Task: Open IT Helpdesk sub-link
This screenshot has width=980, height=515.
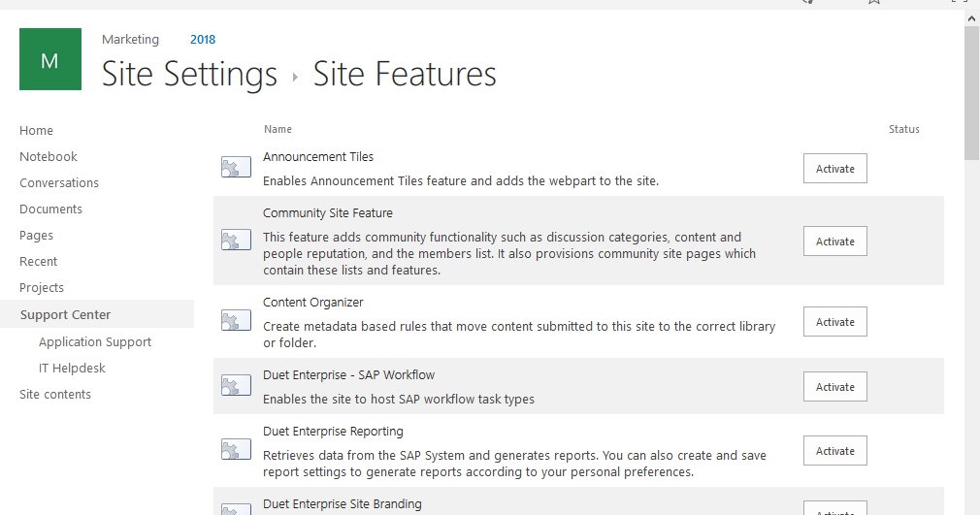Action: (x=72, y=368)
